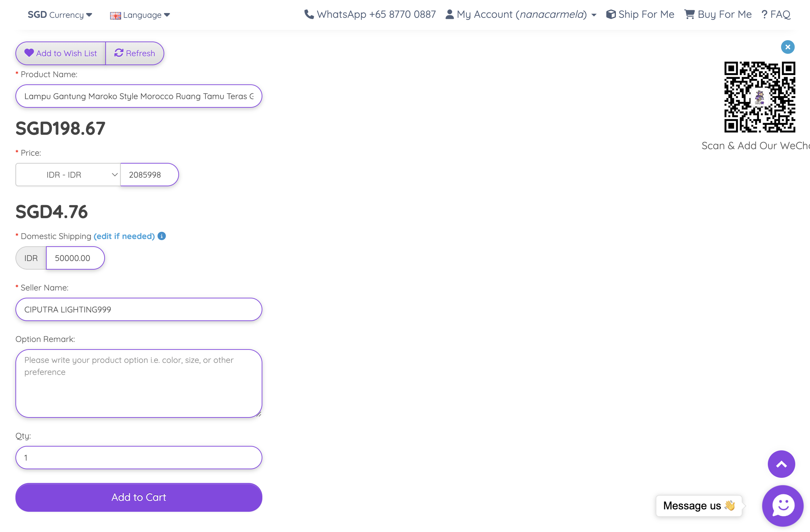This screenshot has height=532, width=810.
Task: Click the heart Add to Wish List button
Action: click(61, 53)
